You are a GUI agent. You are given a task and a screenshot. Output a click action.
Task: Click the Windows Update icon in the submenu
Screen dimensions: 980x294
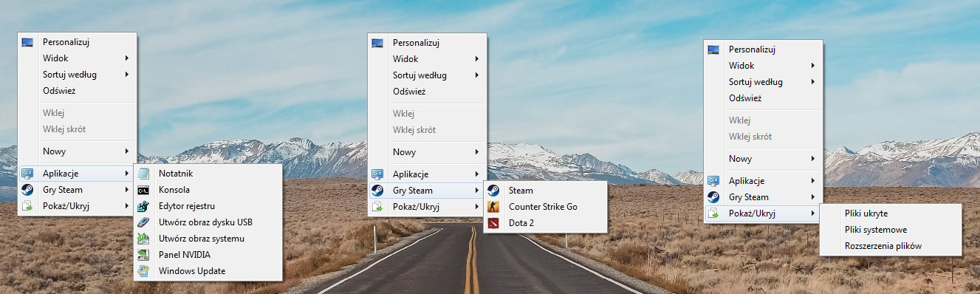(x=143, y=271)
